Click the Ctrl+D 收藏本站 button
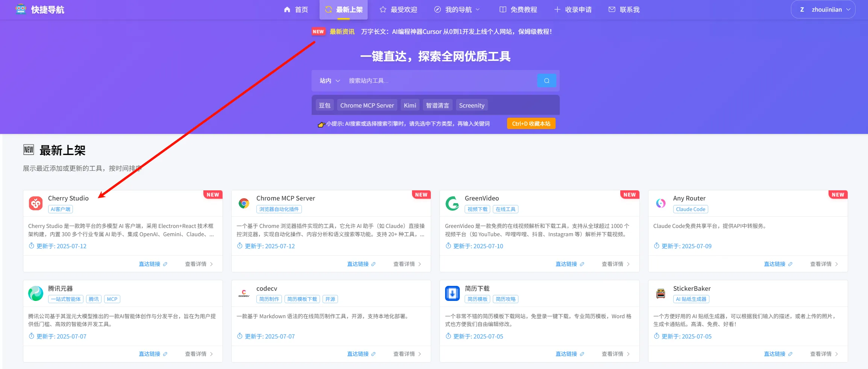The width and height of the screenshot is (868, 369). pos(531,123)
